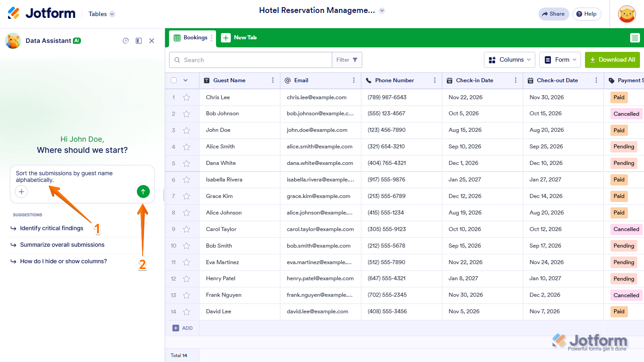Click the Bob Smith guest name cell
The height and width of the screenshot is (362, 644).
click(240, 246)
